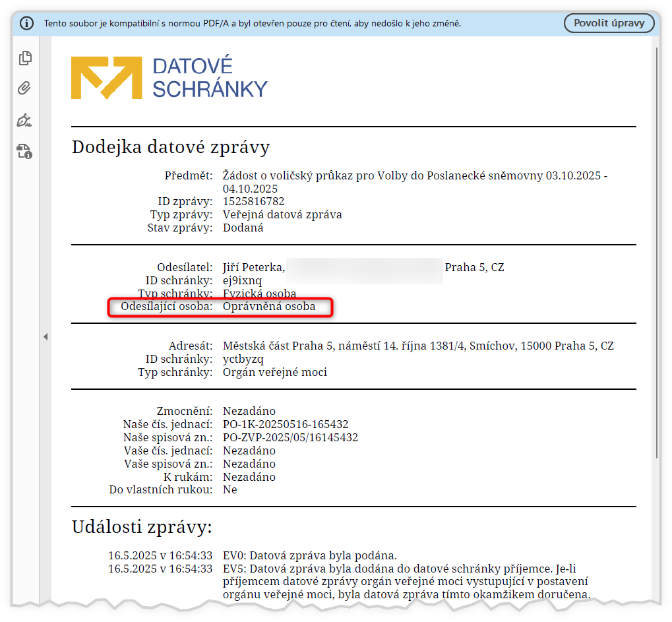Select sender mailbox ID ej9ixnq
Screen dimensions: 672x622
pyautogui.click(x=242, y=281)
